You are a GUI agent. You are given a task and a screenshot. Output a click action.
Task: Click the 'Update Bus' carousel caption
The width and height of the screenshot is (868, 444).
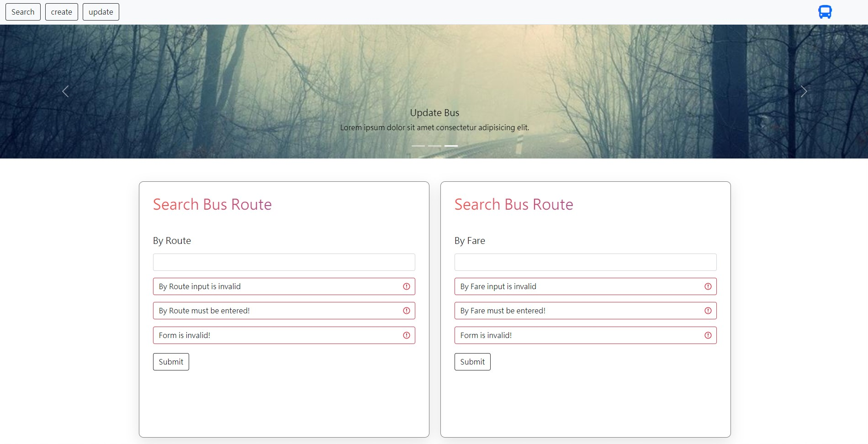click(x=434, y=112)
